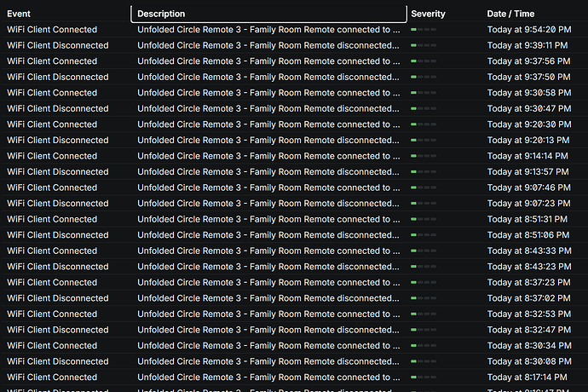Open the WiFi Client Connected event at 9:14:14 PM

pyautogui.click(x=52, y=156)
